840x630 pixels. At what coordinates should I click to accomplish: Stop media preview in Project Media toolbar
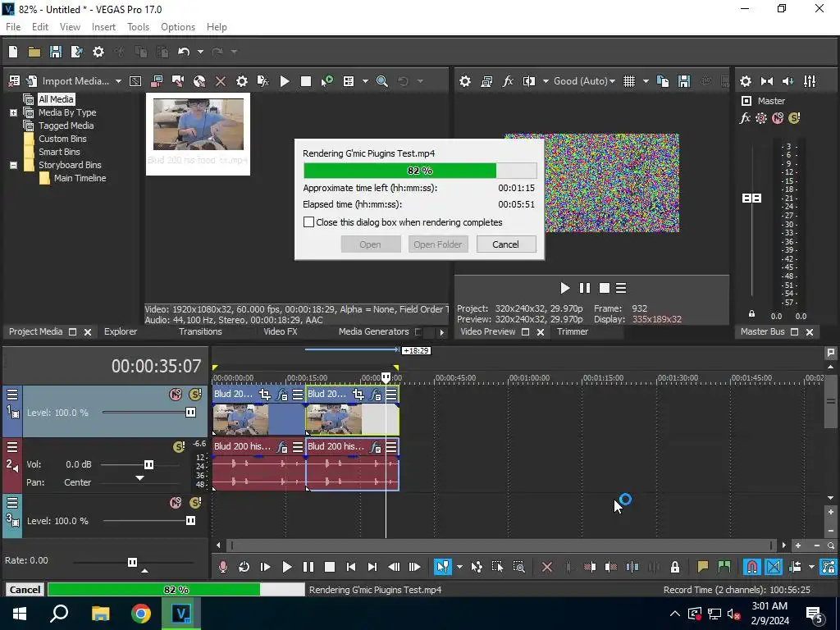click(x=306, y=81)
